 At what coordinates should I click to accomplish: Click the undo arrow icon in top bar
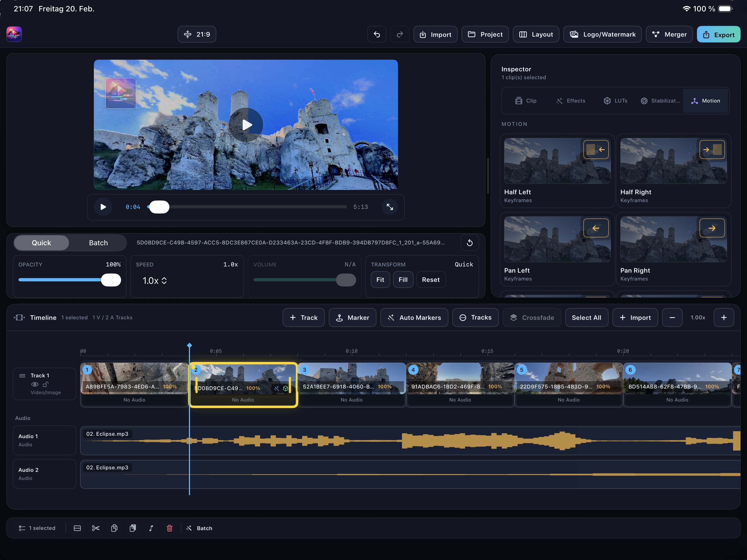pyautogui.click(x=376, y=34)
